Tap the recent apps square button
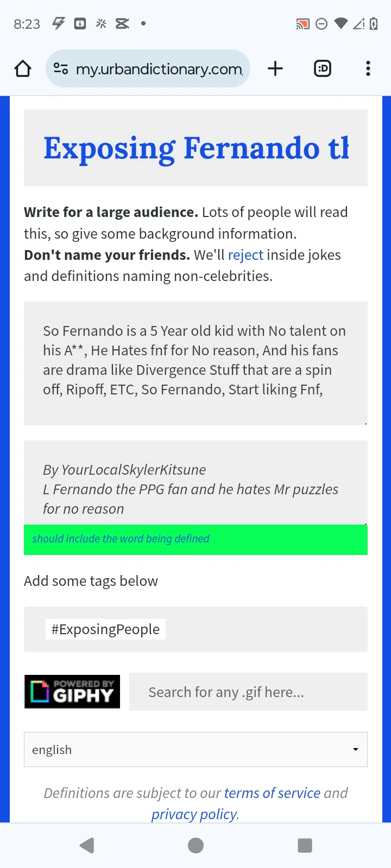This screenshot has height=868, width=391. 305,845
